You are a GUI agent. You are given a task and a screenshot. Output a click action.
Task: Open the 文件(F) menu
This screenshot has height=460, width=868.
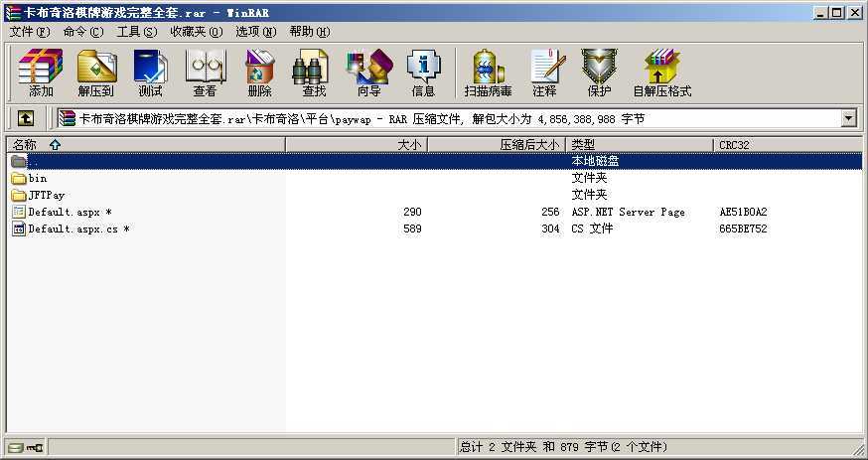tap(30, 32)
